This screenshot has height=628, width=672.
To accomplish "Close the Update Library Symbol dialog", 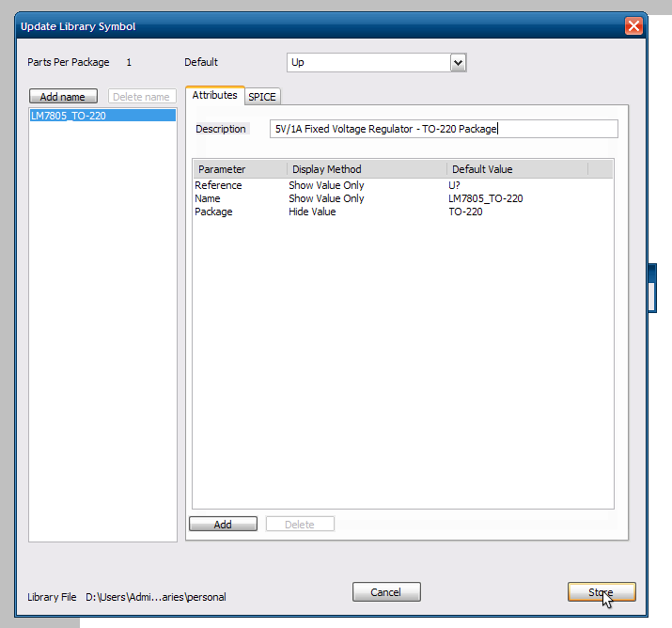I will (x=634, y=26).
